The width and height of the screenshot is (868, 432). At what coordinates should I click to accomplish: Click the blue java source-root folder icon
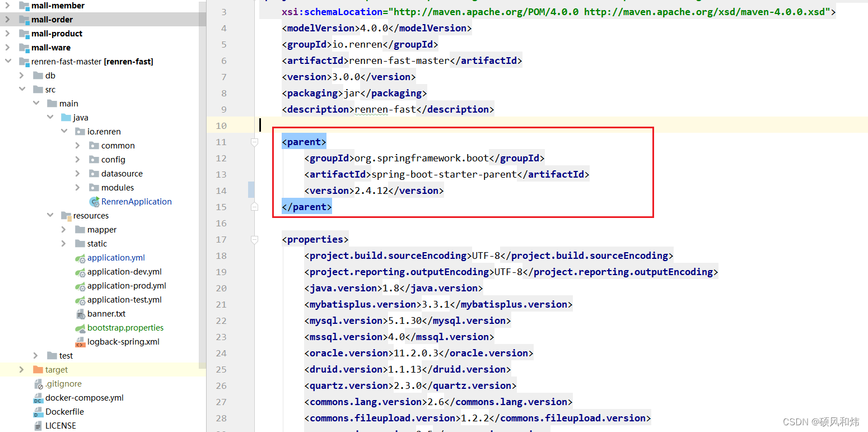click(66, 118)
